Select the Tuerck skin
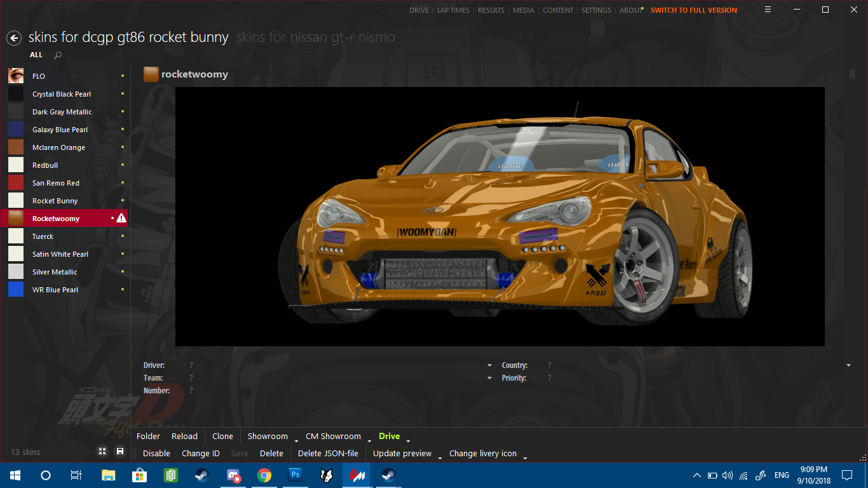 (64, 236)
